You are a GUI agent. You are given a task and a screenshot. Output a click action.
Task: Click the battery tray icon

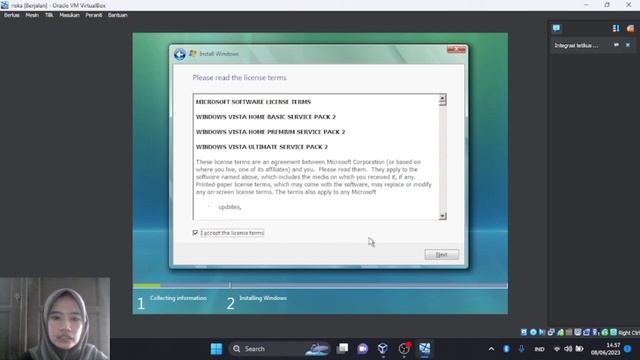point(580,349)
